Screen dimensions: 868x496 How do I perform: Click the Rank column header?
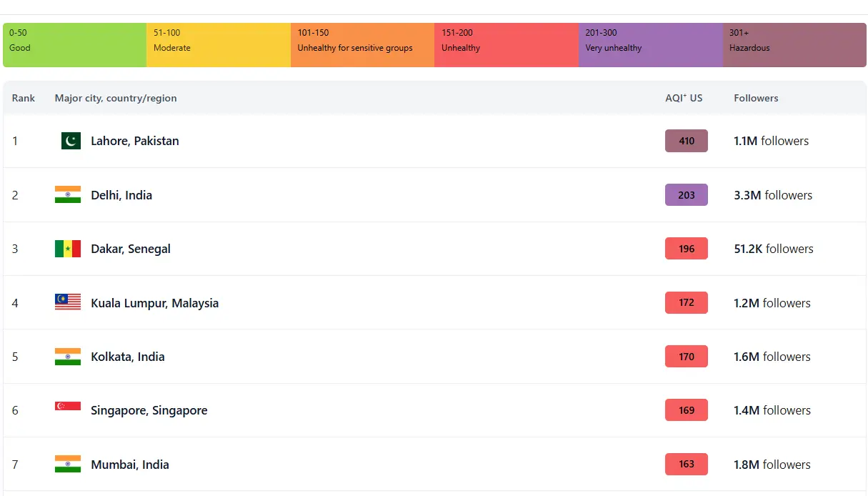tap(24, 98)
